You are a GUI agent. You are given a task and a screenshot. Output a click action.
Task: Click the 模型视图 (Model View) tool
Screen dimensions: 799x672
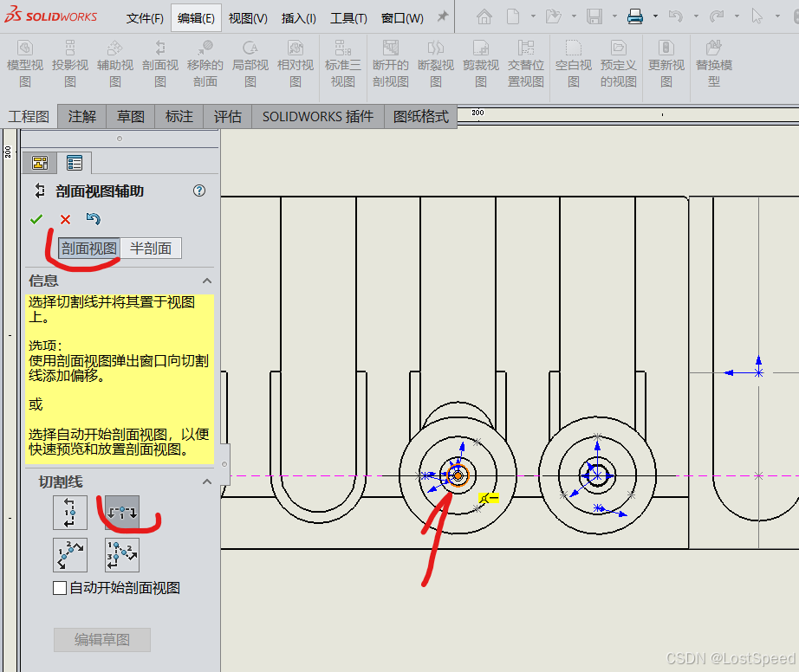(x=25, y=64)
